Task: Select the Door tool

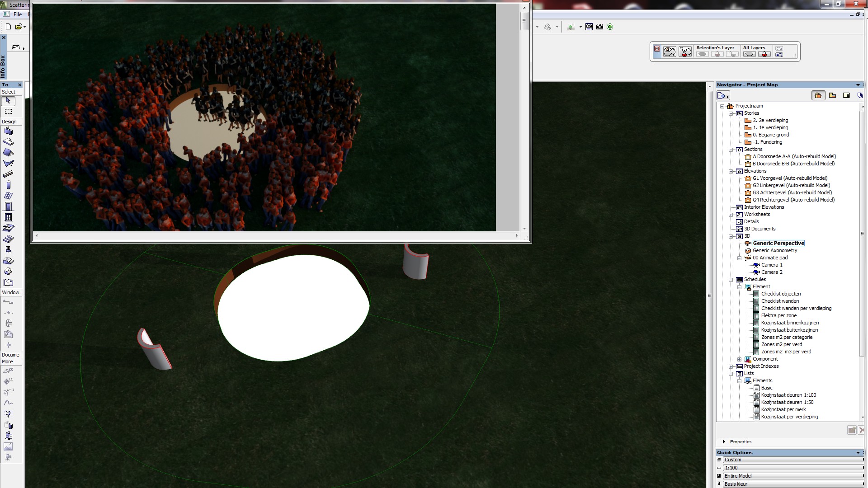Action: (8, 206)
